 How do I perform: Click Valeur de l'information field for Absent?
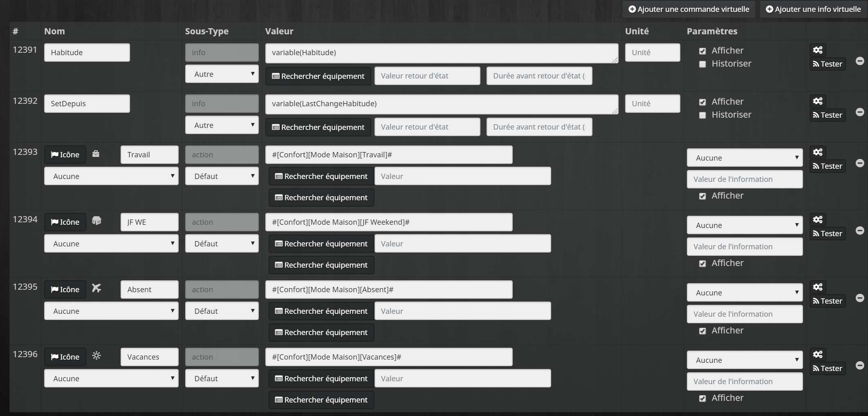tap(745, 314)
